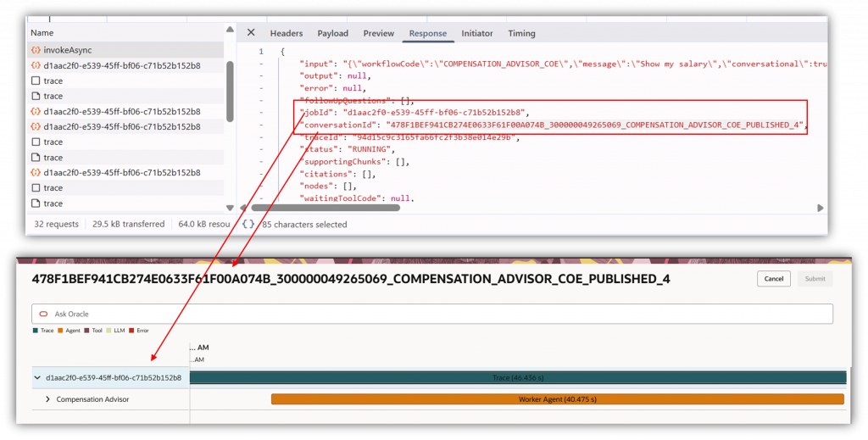Viewport: 868px width, 440px height.
Task: Click the response horizontal scrollbar thumb
Action: pyautogui.click(x=325, y=208)
